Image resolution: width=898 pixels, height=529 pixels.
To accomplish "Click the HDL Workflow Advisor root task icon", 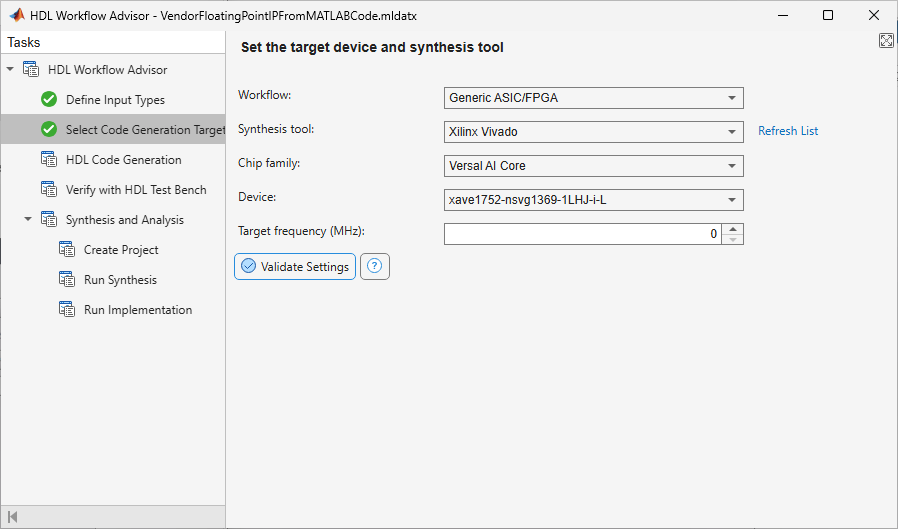I will pos(31,70).
